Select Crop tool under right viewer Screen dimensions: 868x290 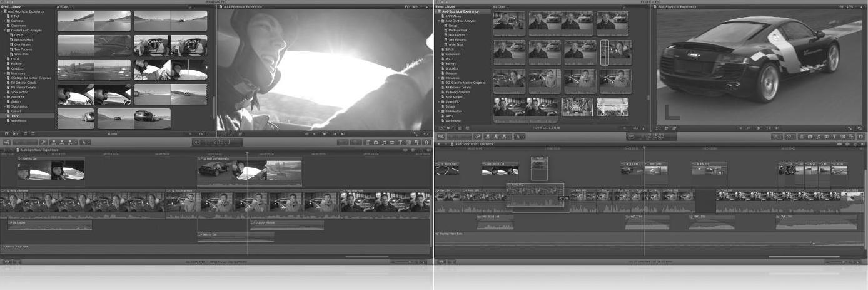click(666, 128)
